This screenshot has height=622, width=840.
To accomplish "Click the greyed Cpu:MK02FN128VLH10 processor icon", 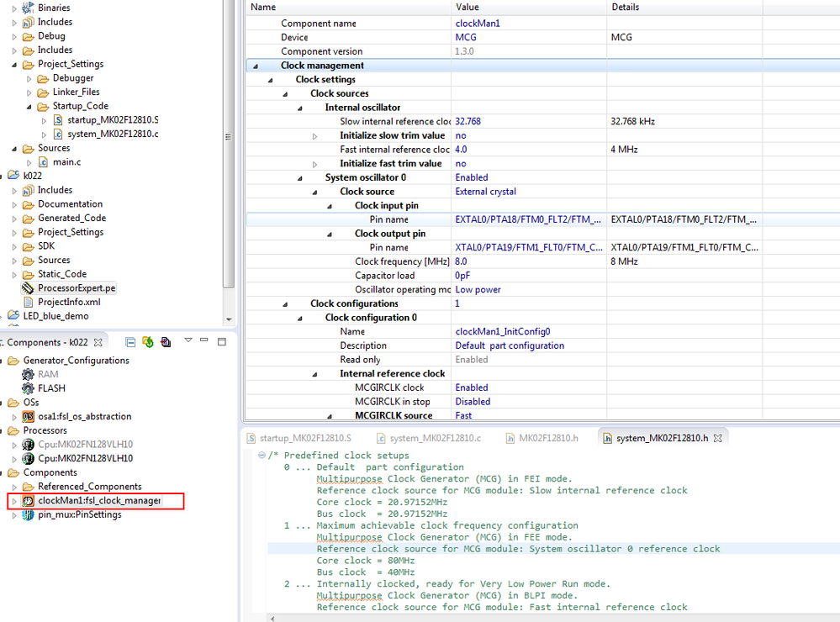I will pos(28,445).
